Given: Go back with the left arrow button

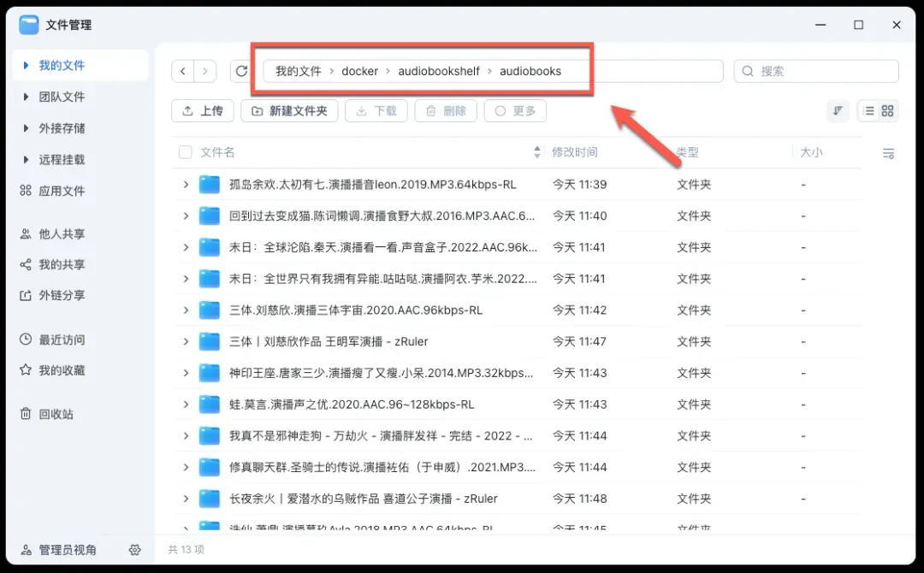Looking at the screenshot, I should (x=183, y=71).
